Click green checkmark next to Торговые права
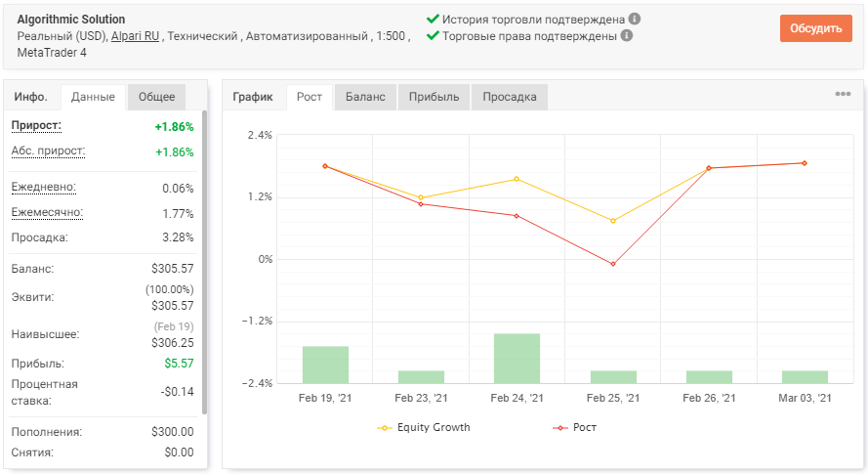Screen dimensions: 868x474 click(x=433, y=35)
